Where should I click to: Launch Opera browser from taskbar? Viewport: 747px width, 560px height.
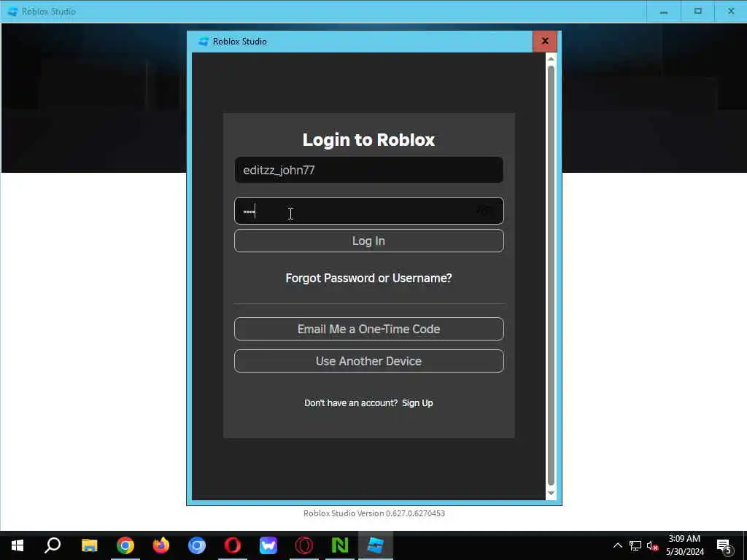coord(233,545)
